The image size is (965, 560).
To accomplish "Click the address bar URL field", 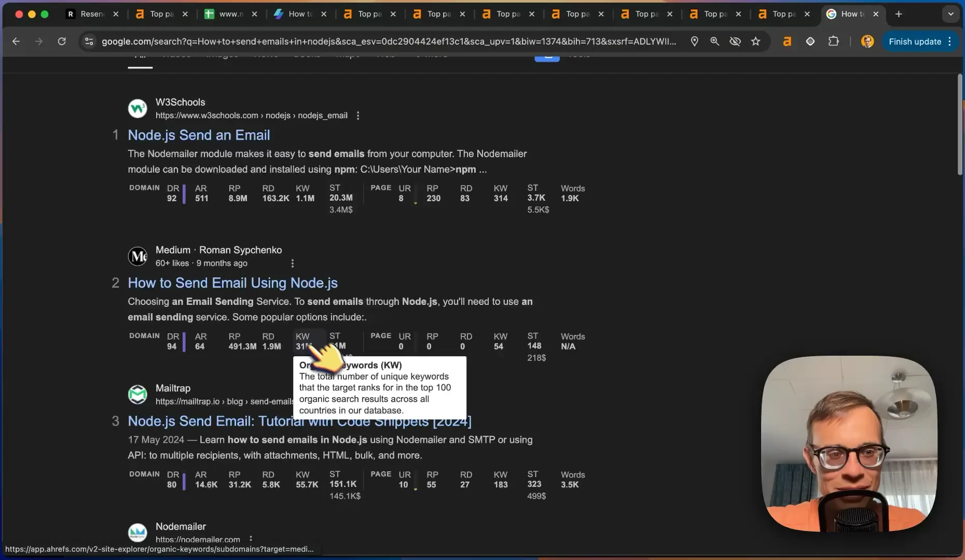I will tap(389, 41).
